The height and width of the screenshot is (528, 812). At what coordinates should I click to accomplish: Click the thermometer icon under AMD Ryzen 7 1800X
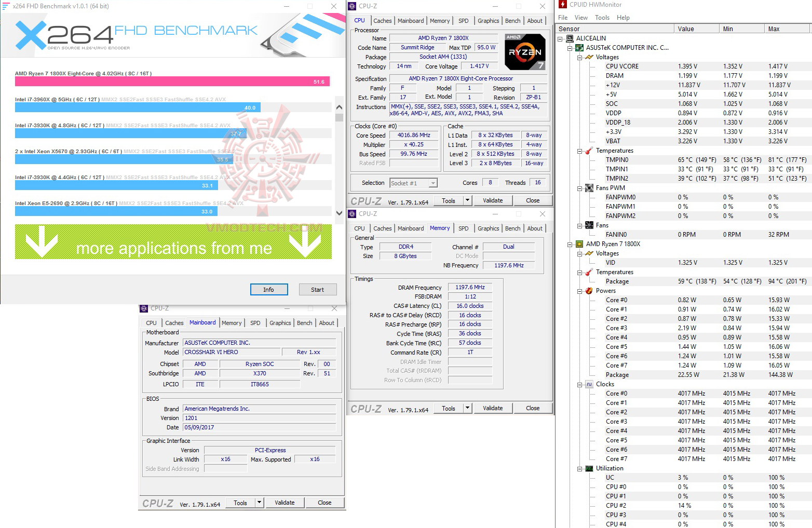point(589,272)
